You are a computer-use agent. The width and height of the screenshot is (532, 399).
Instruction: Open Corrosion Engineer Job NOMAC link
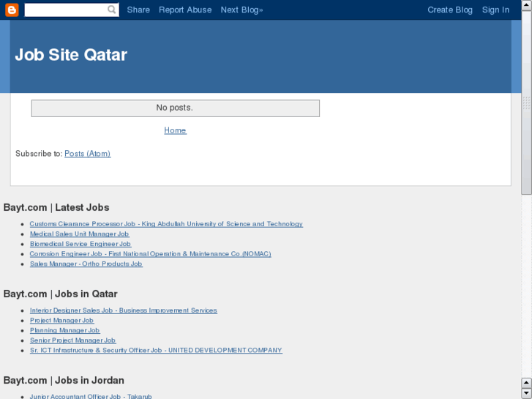point(150,254)
